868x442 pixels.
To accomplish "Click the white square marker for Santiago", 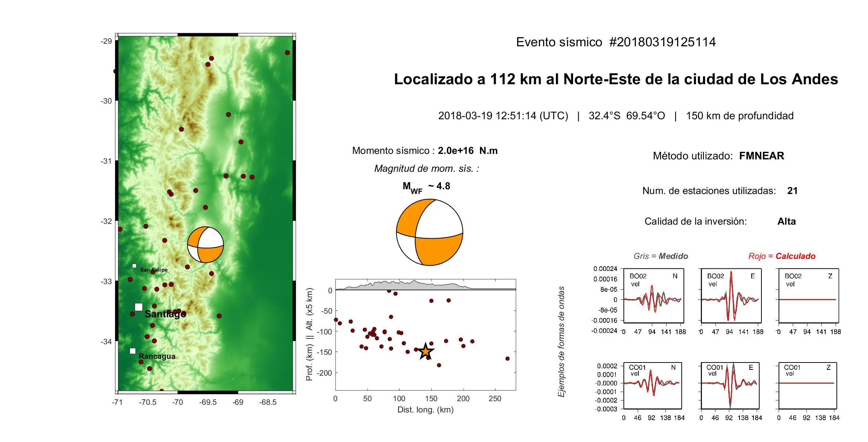I will pos(139,307).
